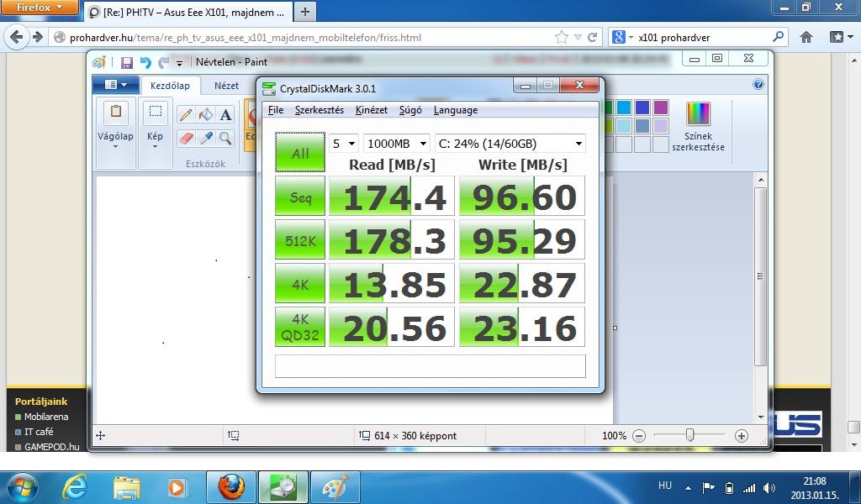861x504 pixels.
Task: Open Windows Media Player from taskbar
Action: [x=177, y=487]
